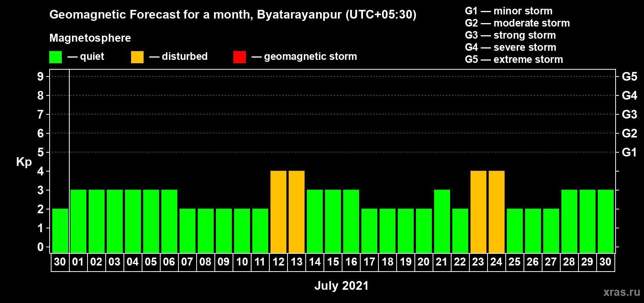Select the green bar above date 01
The height and width of the screenshot is (303, 644).
78,221
